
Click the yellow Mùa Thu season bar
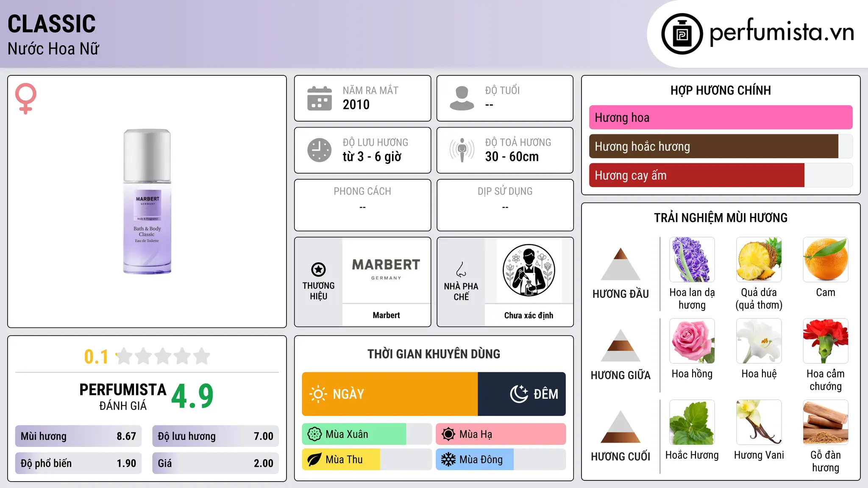[x=341, y=460]
